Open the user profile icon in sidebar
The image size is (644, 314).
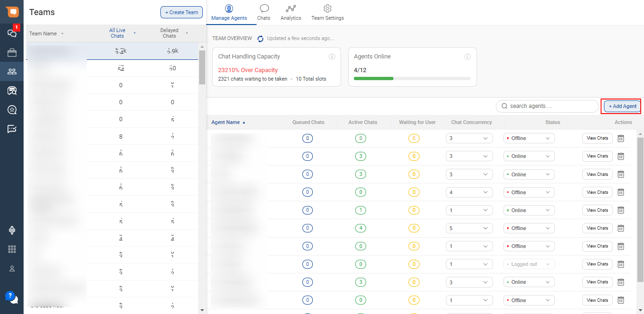tap(12, 268)
